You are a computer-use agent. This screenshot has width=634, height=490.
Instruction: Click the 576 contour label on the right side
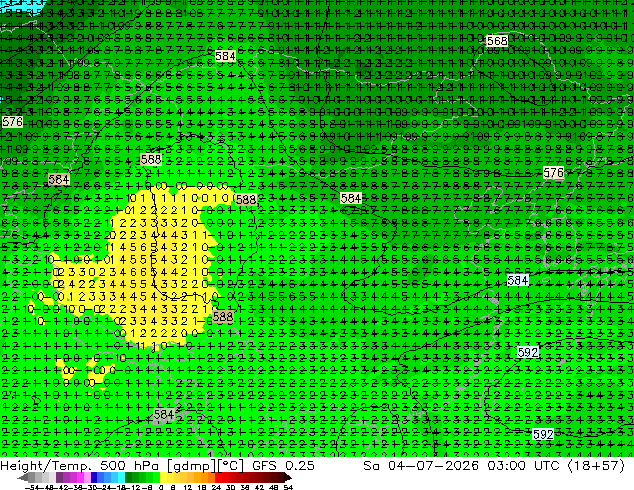coord(553,173)
